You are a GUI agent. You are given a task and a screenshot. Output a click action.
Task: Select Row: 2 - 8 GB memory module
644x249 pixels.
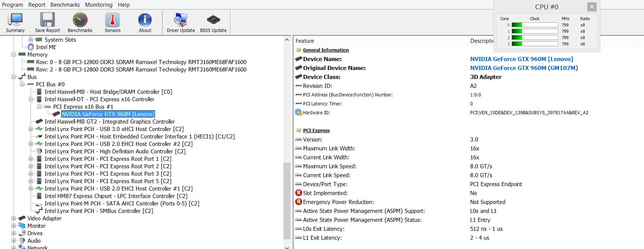[x=141, y=70]
